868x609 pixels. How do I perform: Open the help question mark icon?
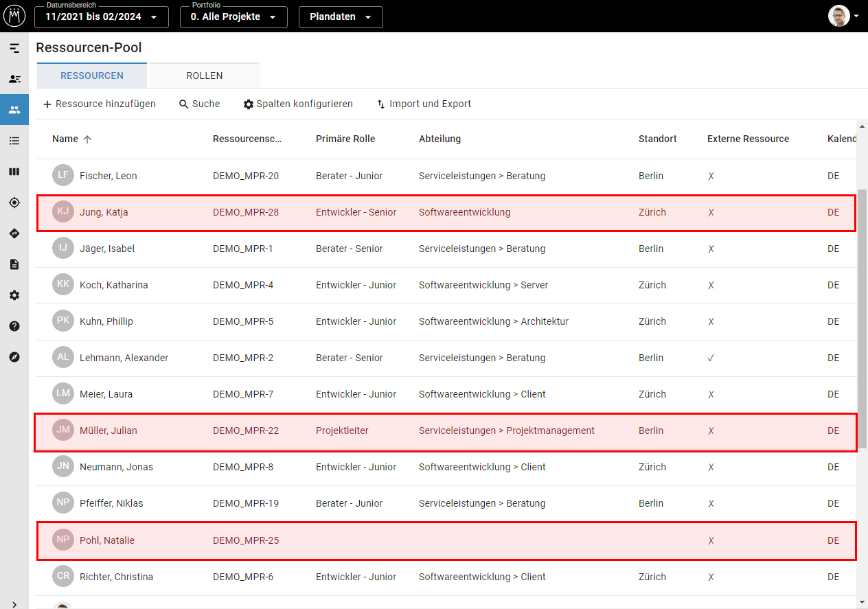click(x=14, y=326)
